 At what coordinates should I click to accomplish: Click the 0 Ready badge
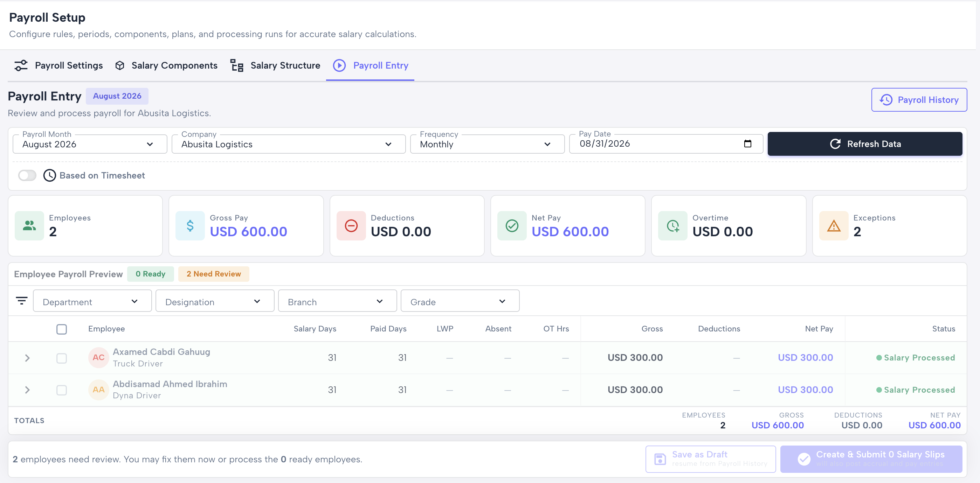pyautogui.click(x=150, y=274)
